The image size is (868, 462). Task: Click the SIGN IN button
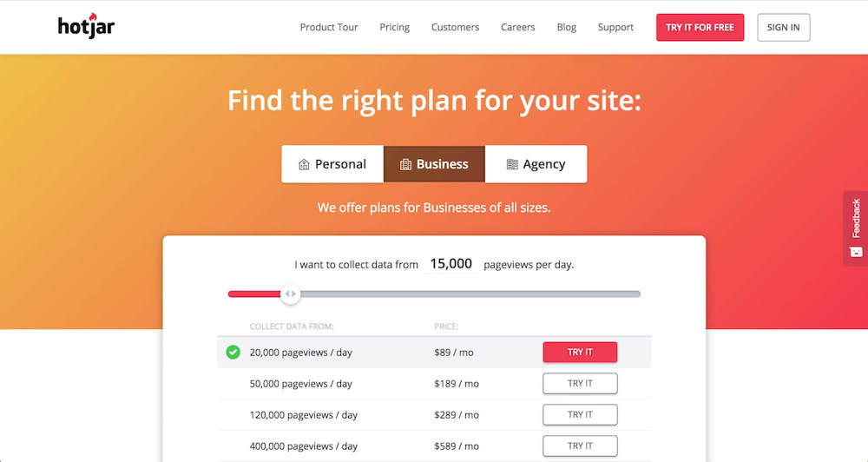(x=783, y=27)
